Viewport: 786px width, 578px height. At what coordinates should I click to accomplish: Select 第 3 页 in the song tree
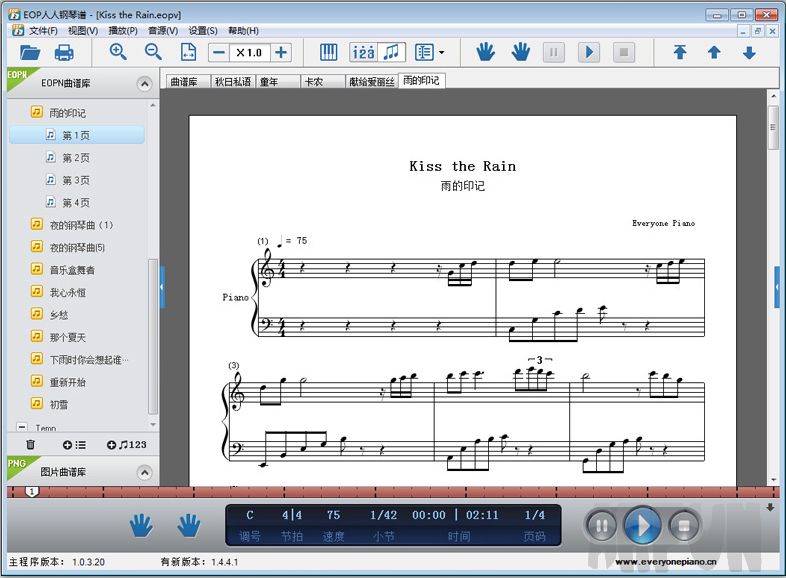pos(76,180)
